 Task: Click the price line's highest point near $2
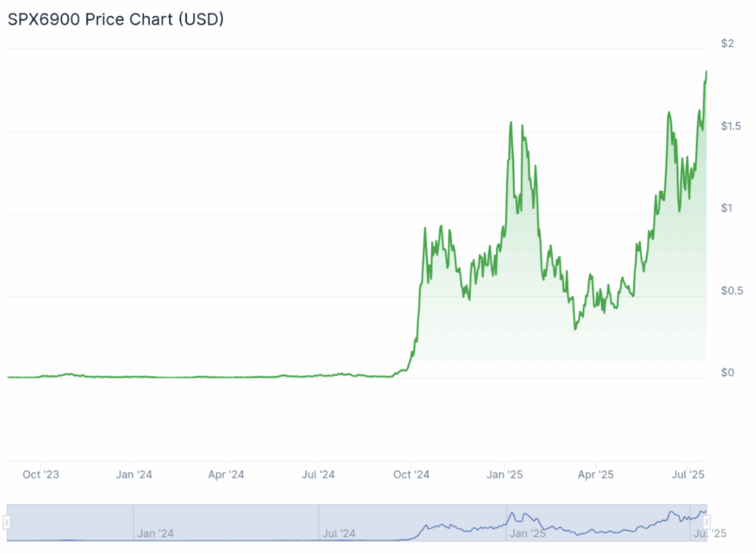[707, 72]
